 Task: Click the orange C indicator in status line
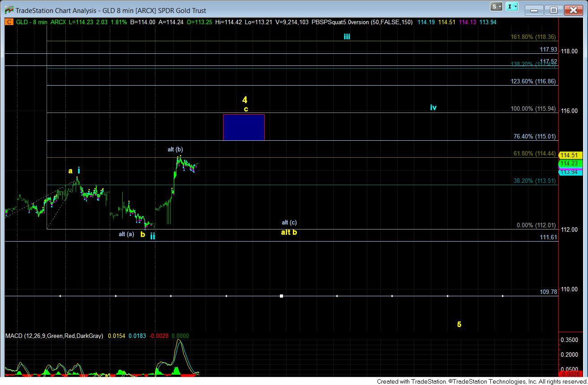coord(9,22)
